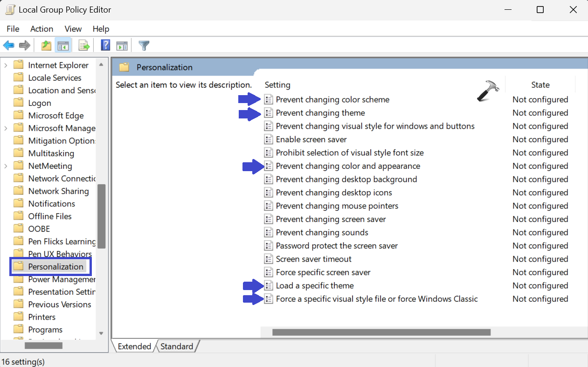The image size is (588, 367).
Task: Go up one level with the folder icon
Action: 46,45
